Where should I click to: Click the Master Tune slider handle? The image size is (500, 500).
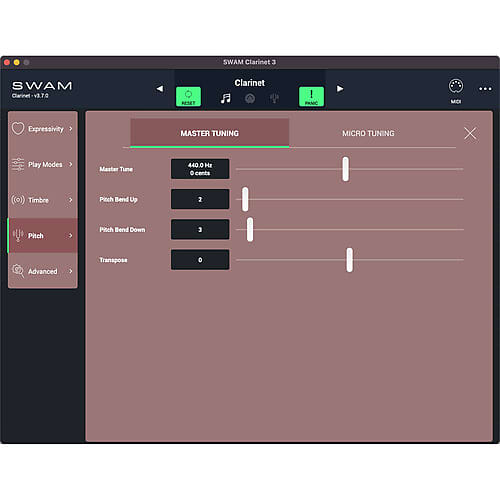346,169
